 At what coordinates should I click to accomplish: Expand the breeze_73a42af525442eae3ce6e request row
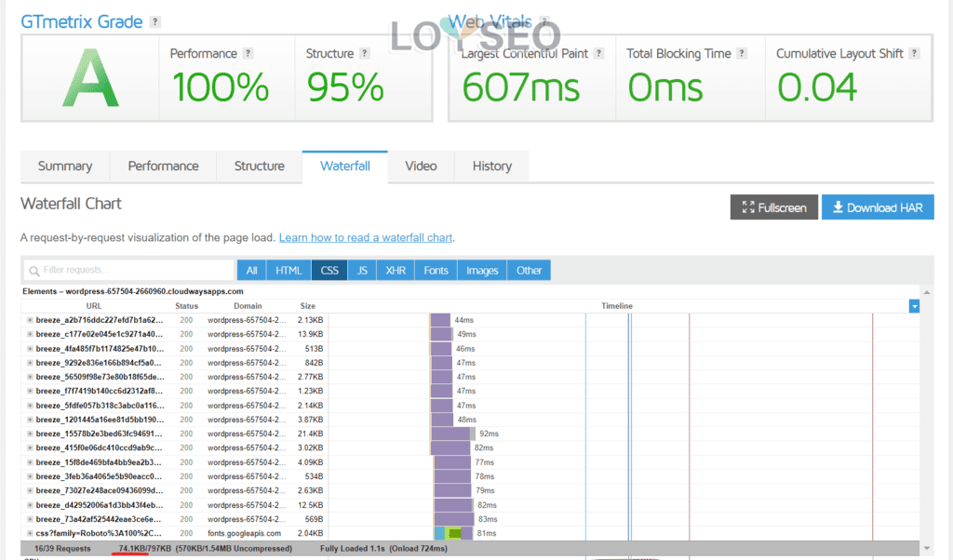(x=30, y=519)
